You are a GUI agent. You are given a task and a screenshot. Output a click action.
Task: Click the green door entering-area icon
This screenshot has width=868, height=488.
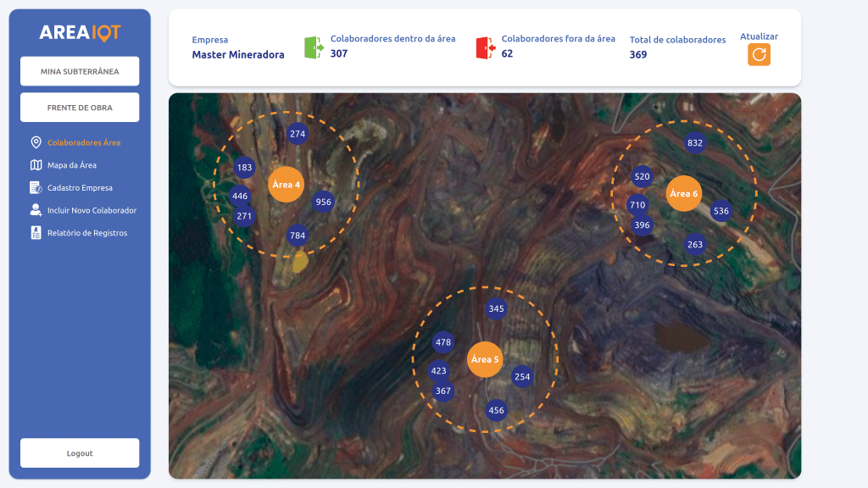point(314,47)
